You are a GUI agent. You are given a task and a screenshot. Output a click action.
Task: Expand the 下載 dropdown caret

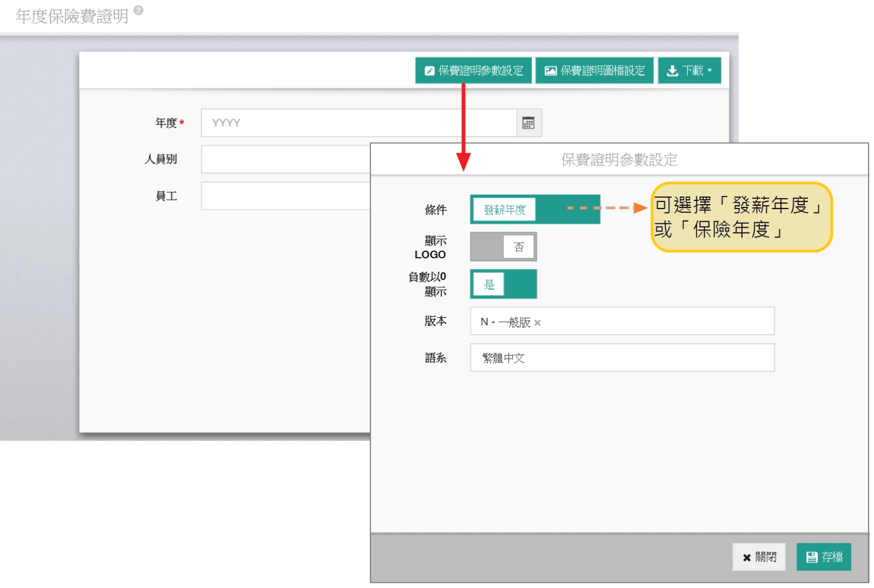710,70
